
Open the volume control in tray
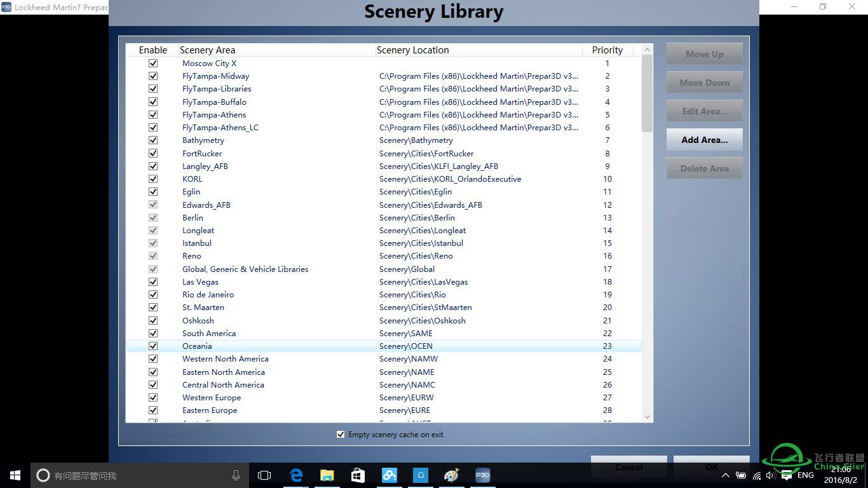point(771,475)
